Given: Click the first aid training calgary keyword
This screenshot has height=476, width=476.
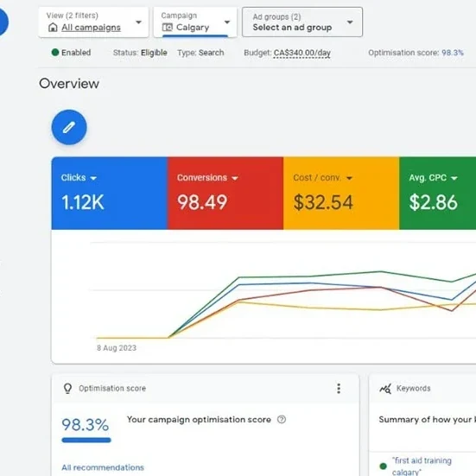Looking at the screenshot, I should click(422, 466).
